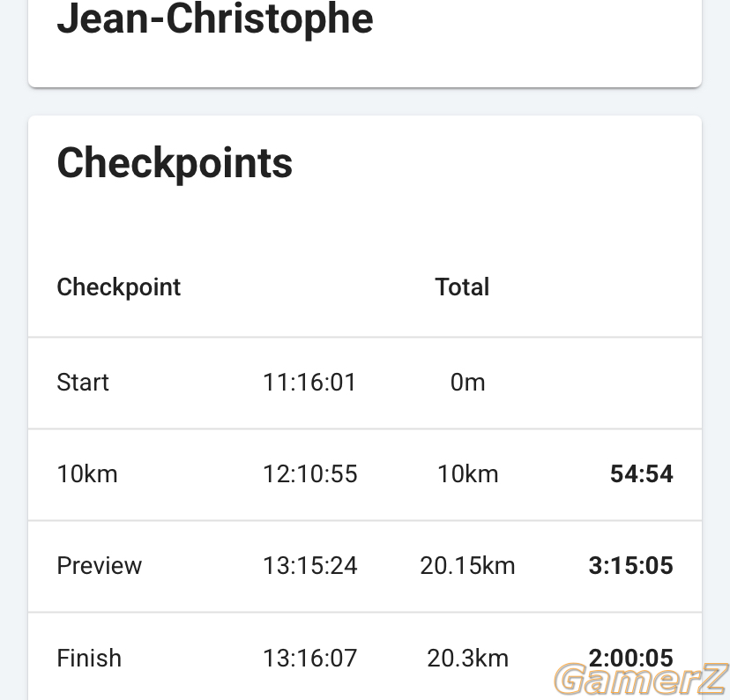This screenshot has width=730, height=700.
Task: Click the Start time 11:16:01
Action: 309,383
